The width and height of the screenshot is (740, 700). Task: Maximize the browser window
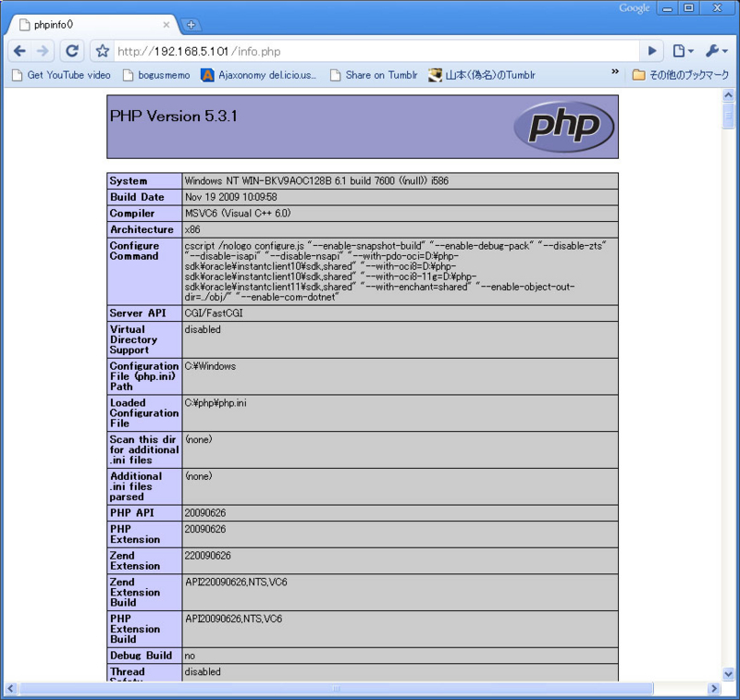(688, 8)
